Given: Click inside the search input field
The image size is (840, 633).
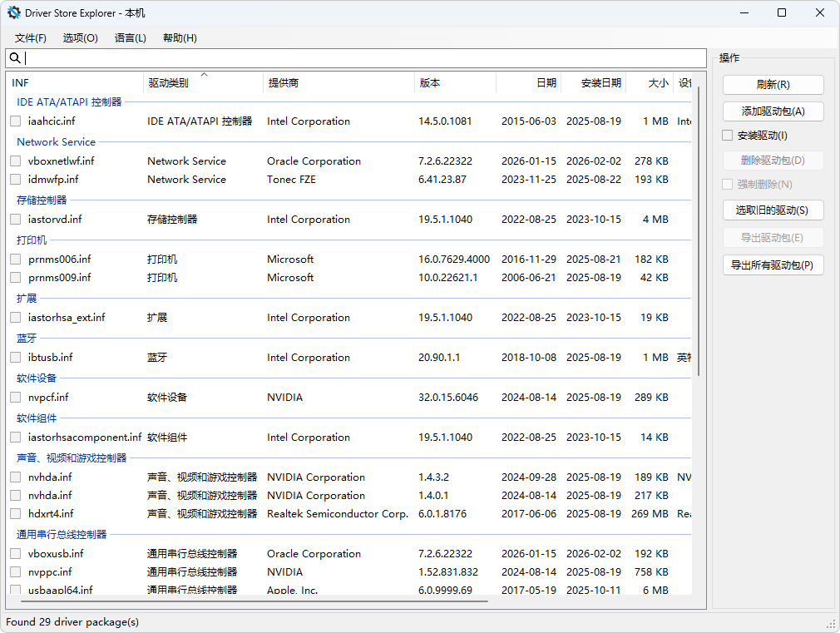Looking at the screenshot, I should [x=358, y=58].
